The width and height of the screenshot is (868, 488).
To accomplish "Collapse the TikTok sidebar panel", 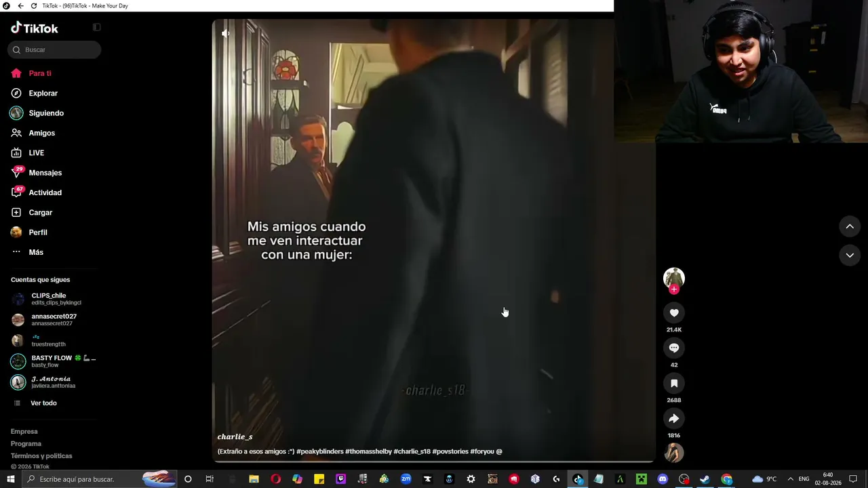I will (x=96, y=27).
